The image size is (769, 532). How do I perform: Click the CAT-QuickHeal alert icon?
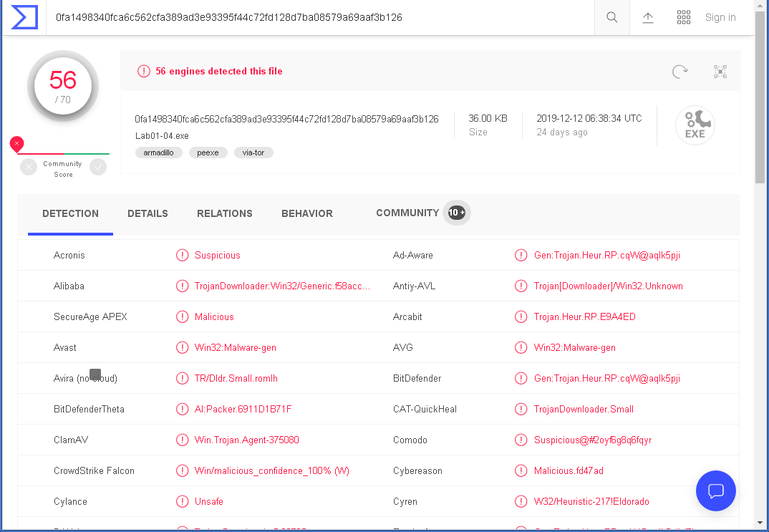coord(521,410)
